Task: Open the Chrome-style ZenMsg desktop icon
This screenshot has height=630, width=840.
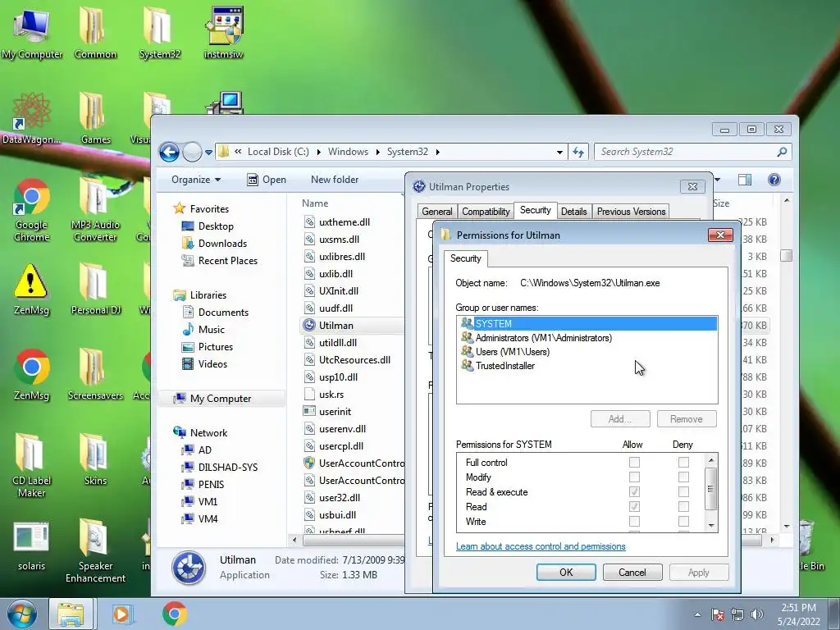Action: tap(31, 375)
